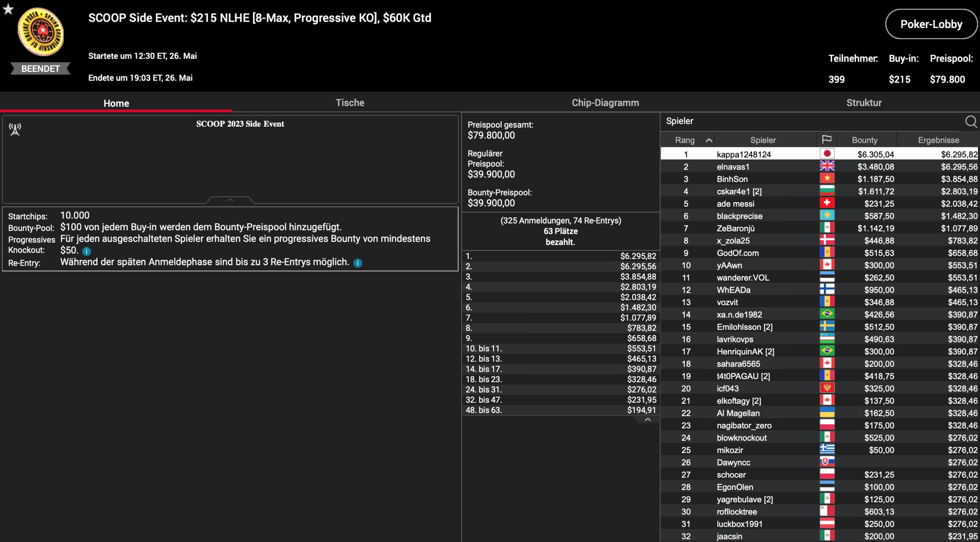This screenshot has height=542, width=980.
Task: Click the $3.854,88 result for BinhSon
Action: click(x=959, y=179)
